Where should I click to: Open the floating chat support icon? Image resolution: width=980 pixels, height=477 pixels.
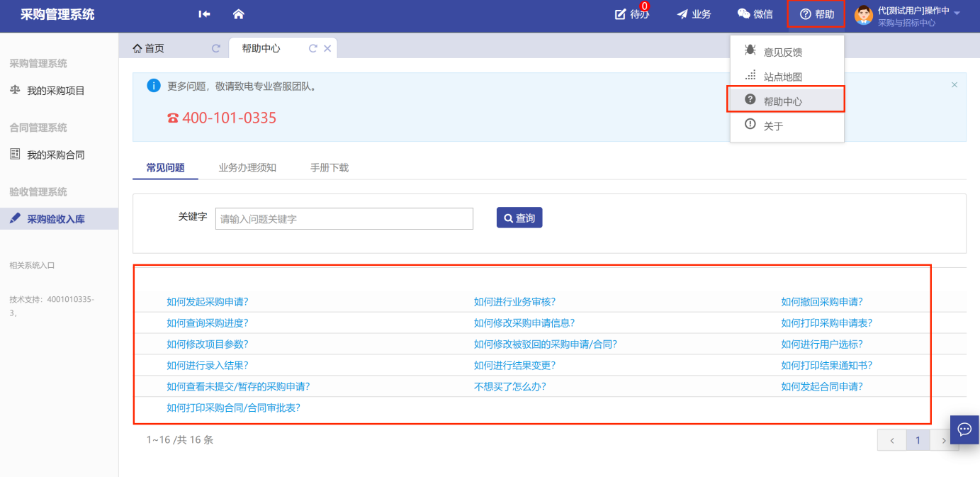coord(964,430)
